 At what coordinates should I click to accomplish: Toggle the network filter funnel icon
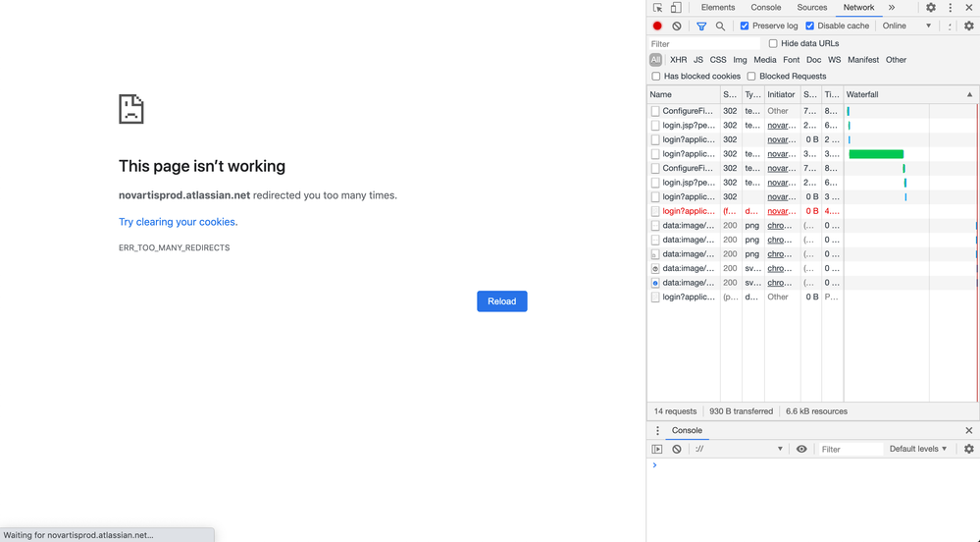(701, 27)
